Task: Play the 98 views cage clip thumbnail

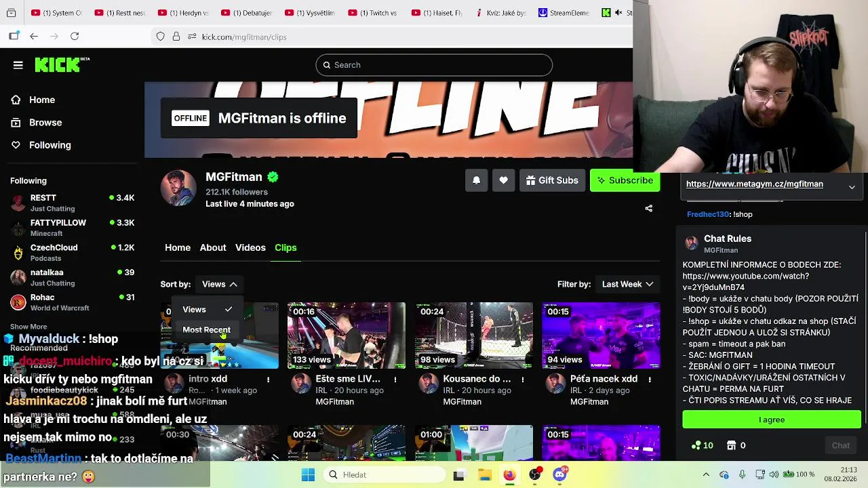Action: click(x=474, y=335)
